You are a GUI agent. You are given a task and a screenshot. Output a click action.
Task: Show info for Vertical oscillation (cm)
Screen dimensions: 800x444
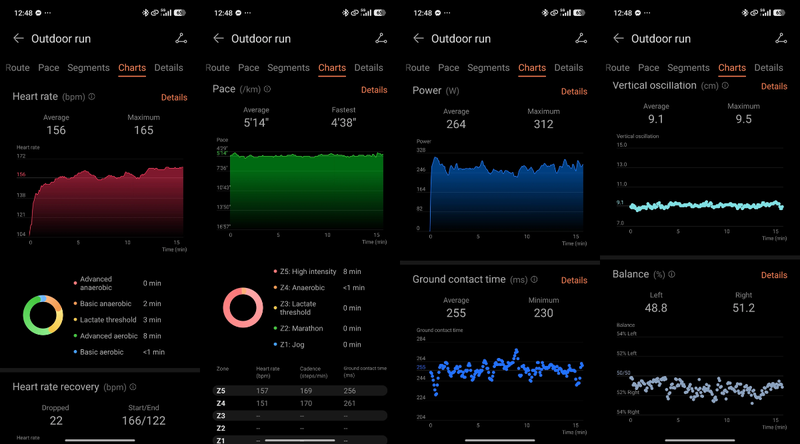click(x=725, y=86)
